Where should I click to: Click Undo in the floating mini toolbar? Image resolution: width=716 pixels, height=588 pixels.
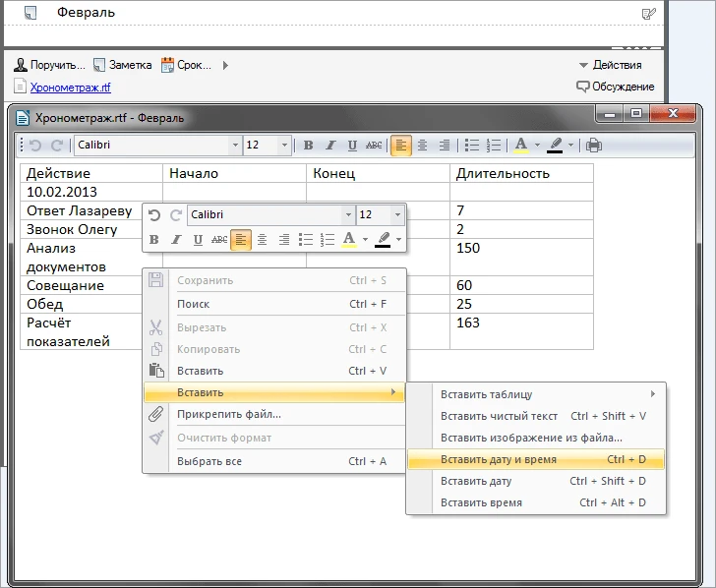(154, 214)
